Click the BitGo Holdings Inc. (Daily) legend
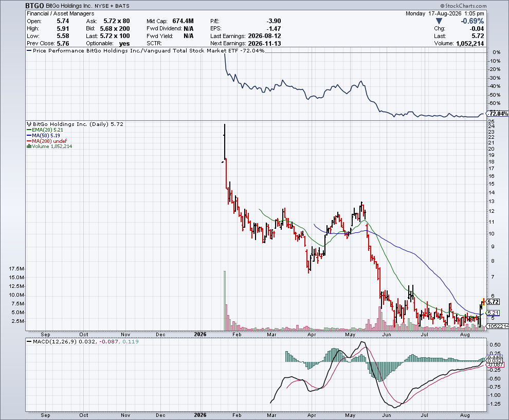 [78, 124]
